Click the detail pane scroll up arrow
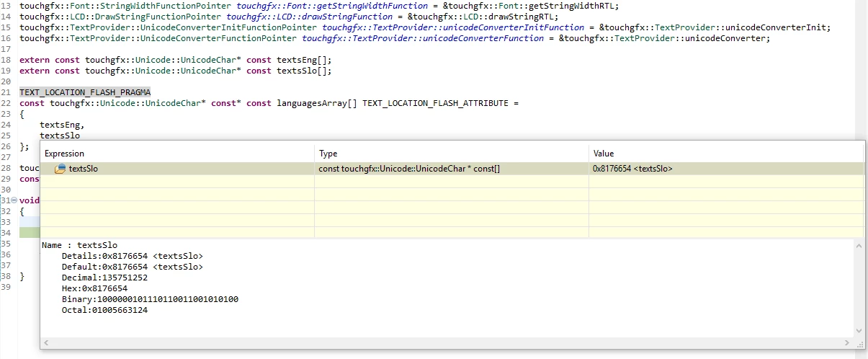The image size is (868, 359). coord(859,245)
